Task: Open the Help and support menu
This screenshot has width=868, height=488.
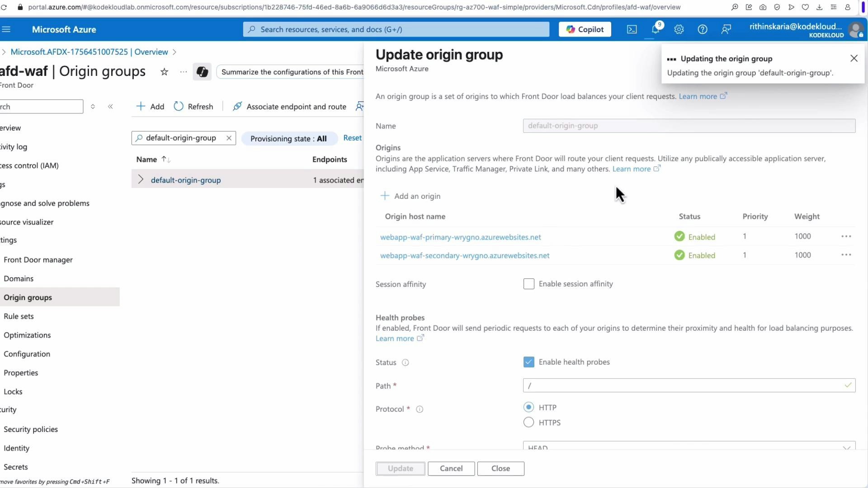Action: [x=703, y=29]
